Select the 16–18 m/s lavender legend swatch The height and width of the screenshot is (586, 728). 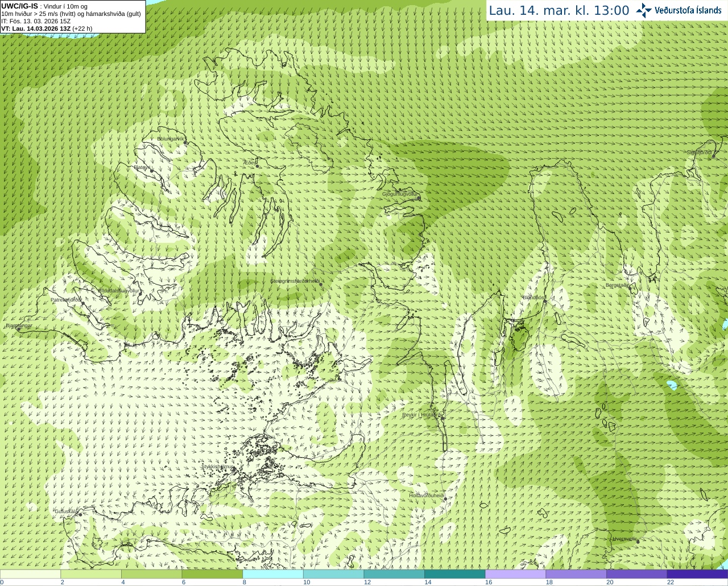pyautogui.click(x=516, y=574)
